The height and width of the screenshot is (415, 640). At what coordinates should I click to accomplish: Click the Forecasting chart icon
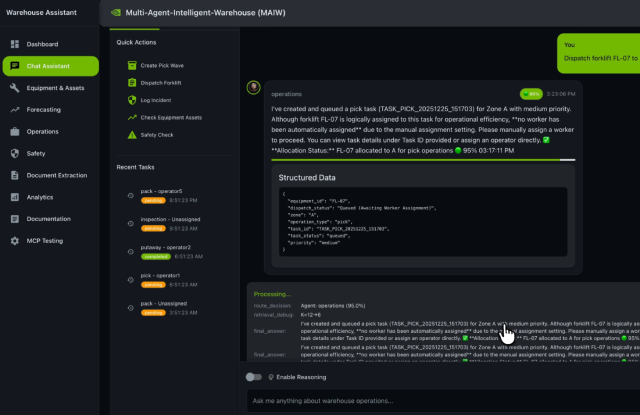tap(14, 110)
